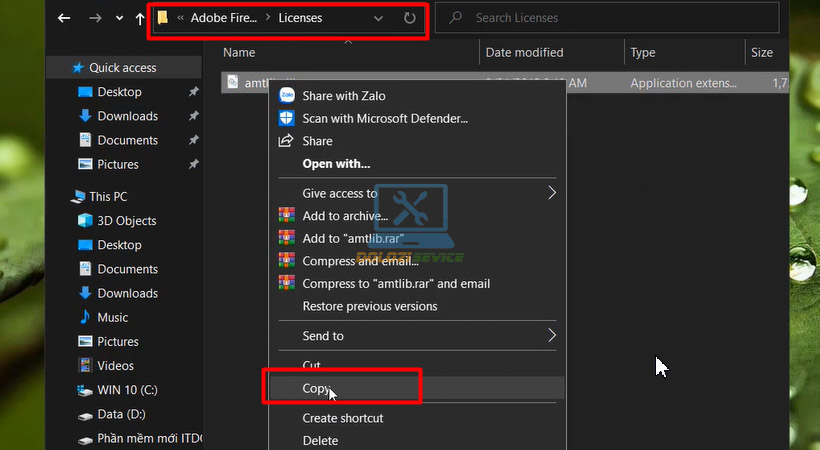Viewport: 820px width, 450px height.
Task: Click Compress to "amtlib.rar" and email
Action: [396, 284]
